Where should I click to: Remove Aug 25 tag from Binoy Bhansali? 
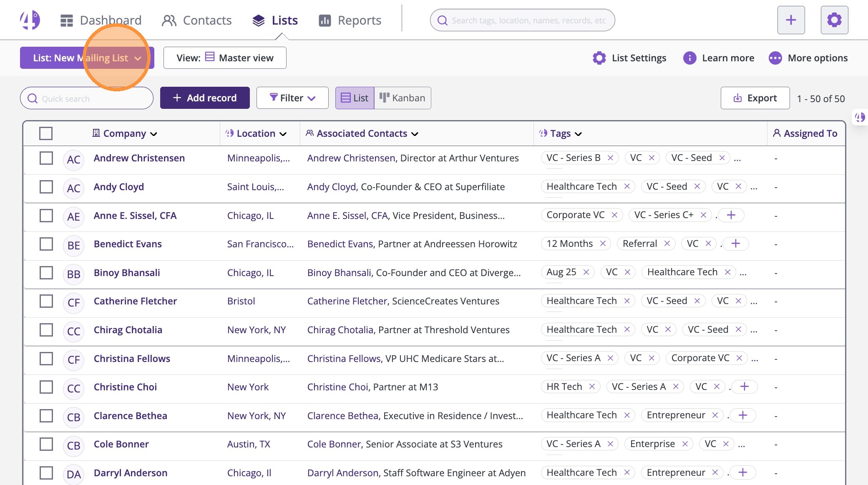click(x=586, y=272)
